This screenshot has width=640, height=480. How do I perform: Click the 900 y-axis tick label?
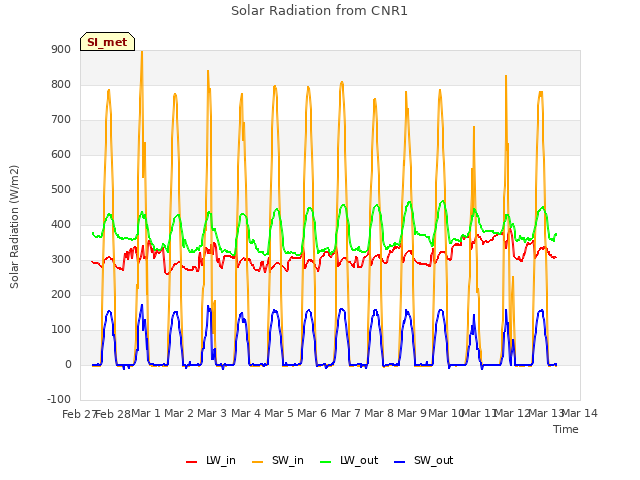click(x=61, y=49)
